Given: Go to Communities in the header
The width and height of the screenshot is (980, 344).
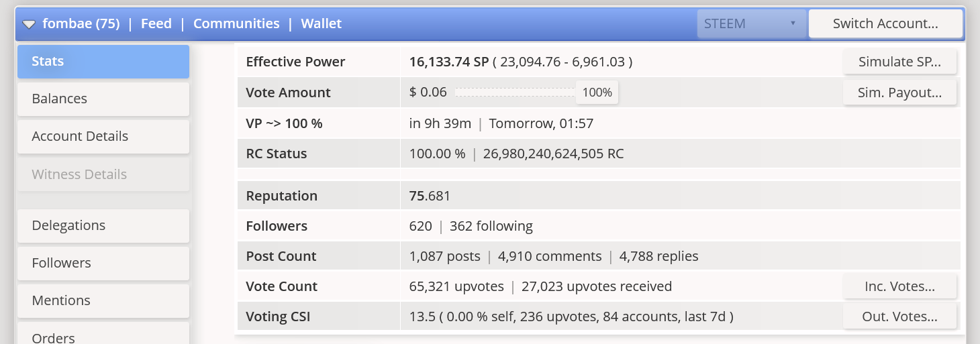Looking at the screenshot, I should (x=236, y=23).
